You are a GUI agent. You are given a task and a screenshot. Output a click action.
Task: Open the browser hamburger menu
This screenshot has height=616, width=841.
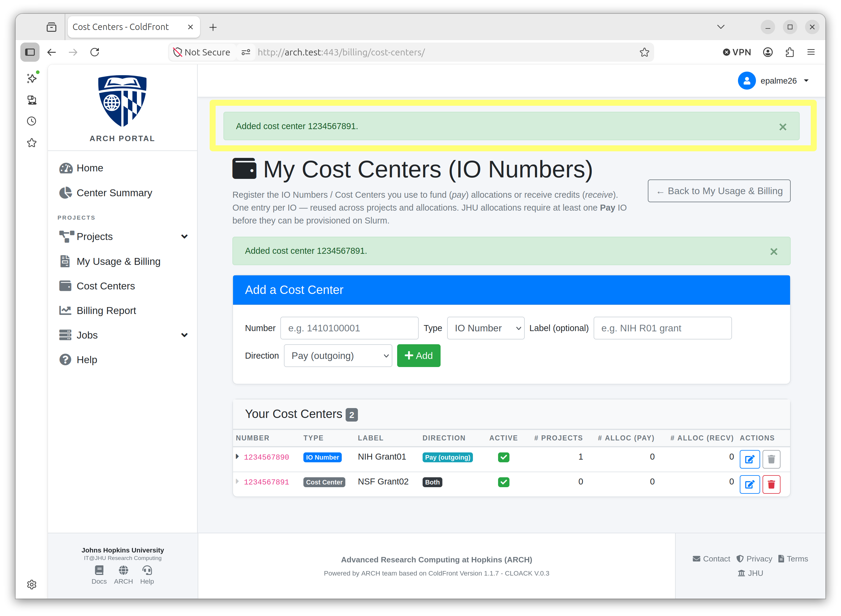click(811, 52)
